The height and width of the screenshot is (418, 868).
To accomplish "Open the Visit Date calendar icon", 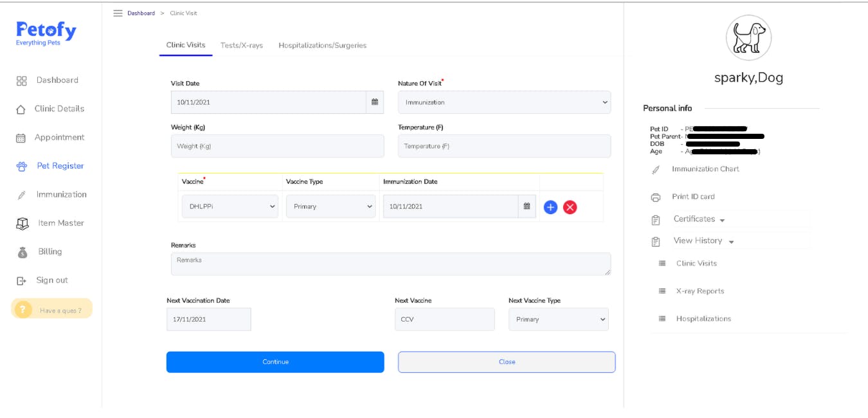I will click(375, 102).
